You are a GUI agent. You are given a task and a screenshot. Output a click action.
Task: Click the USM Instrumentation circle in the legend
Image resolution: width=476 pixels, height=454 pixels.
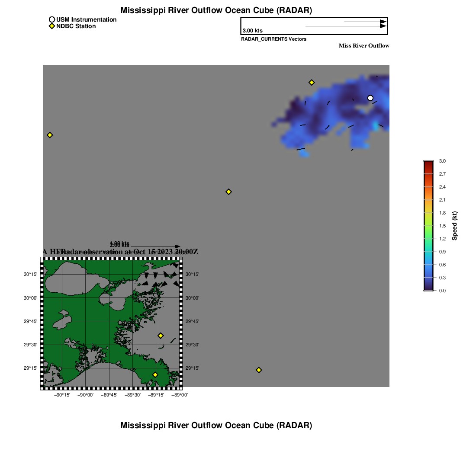coord(52,20)
